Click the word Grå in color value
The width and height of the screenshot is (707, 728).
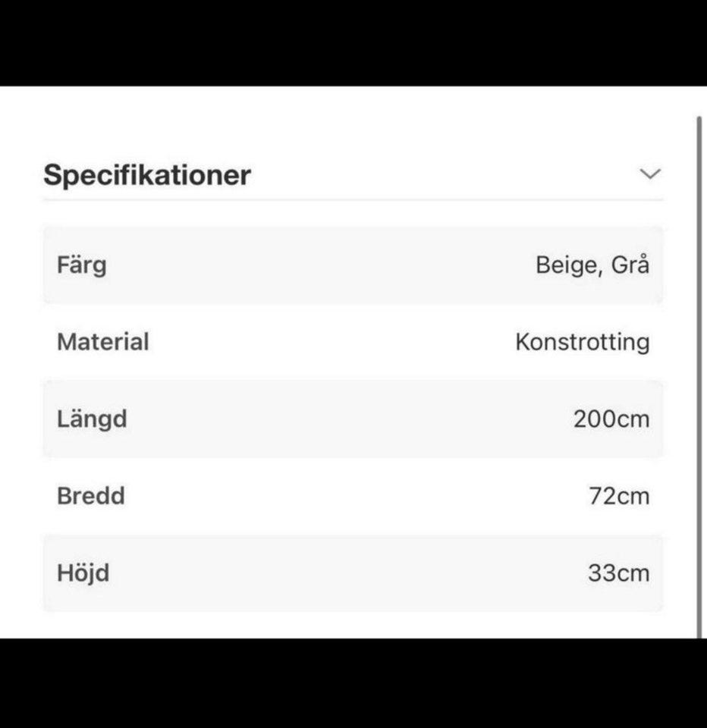click(x=630, y=265)
